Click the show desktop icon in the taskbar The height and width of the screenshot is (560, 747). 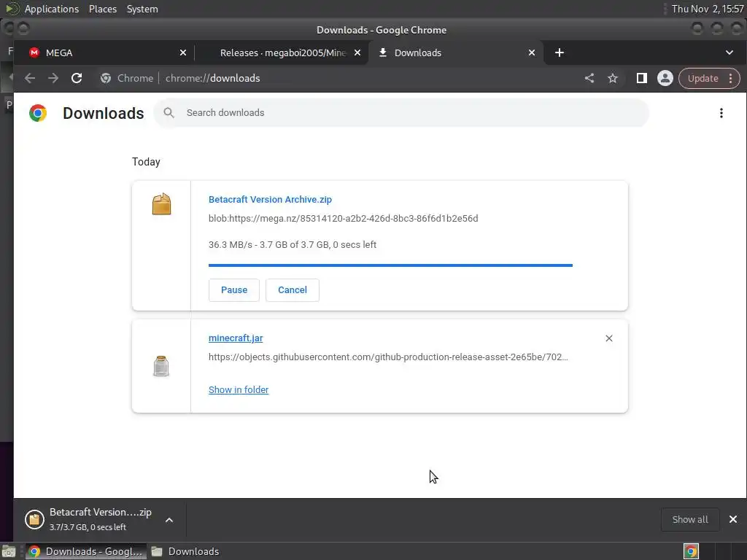tap(9, 551)
